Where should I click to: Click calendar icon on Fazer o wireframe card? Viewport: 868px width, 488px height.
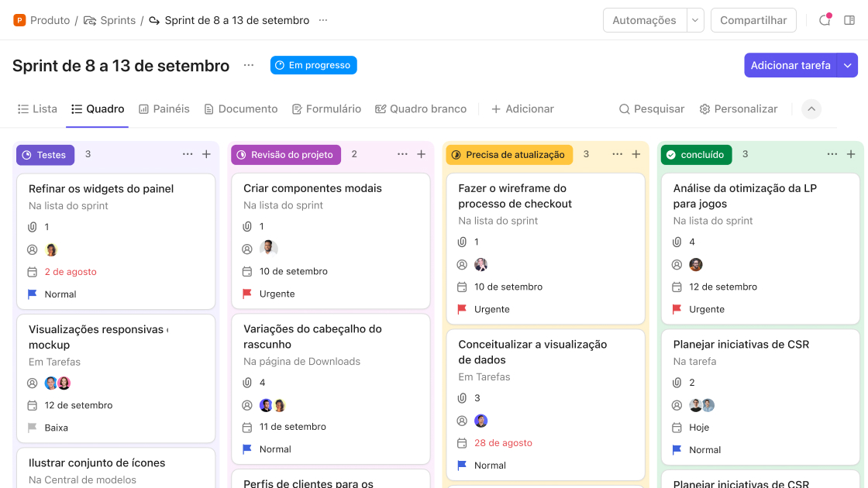click(462, 287)
